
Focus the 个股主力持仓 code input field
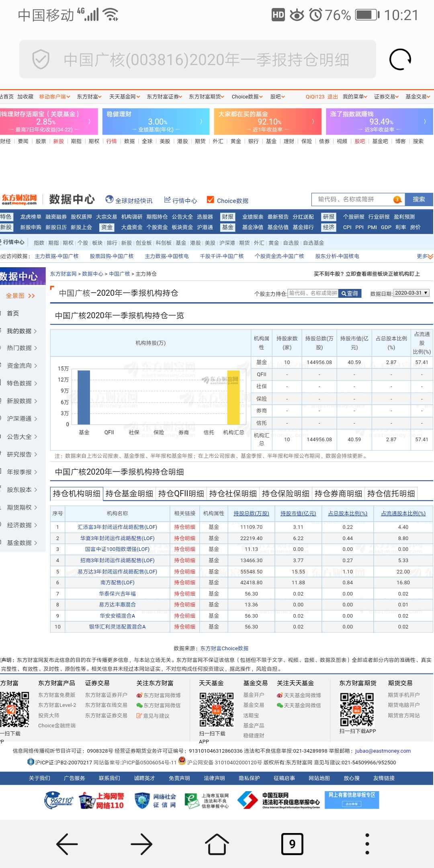click(x=313, y=293)
